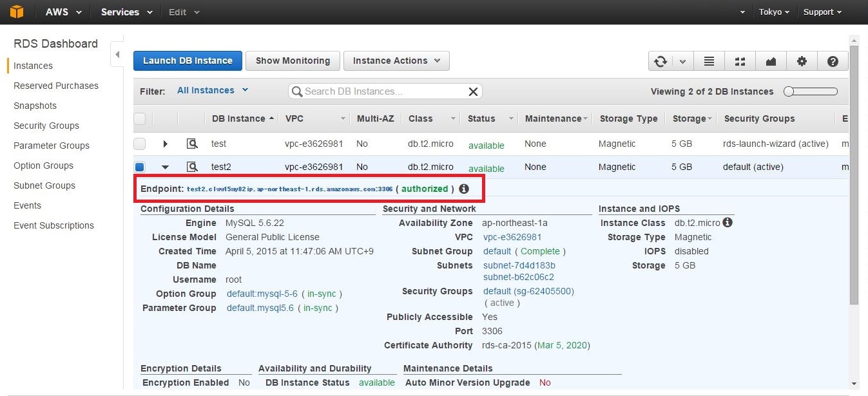Open Event Subscriptions in the sidebar
The height and width of the screenshot is (396, 868).
[x=54, y=225]
